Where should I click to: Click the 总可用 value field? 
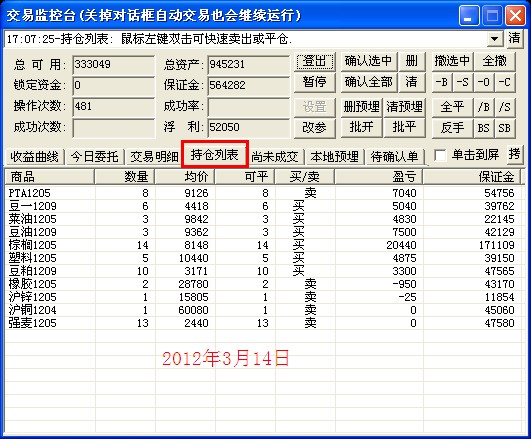tap(113, 64)
